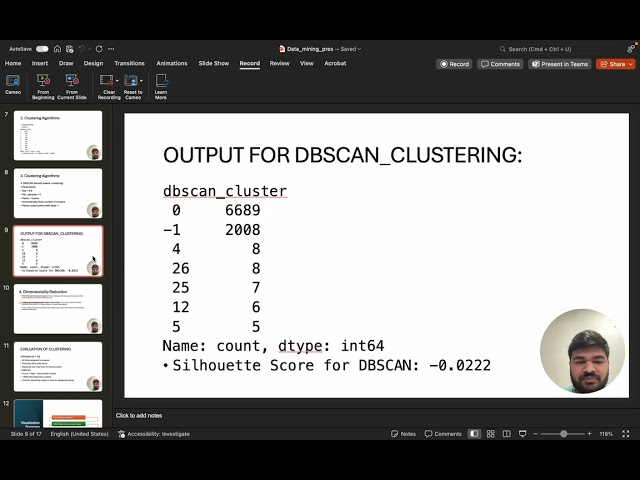Click the Present in Teams button
Viewport: 640px width, 480px height.
560,64
